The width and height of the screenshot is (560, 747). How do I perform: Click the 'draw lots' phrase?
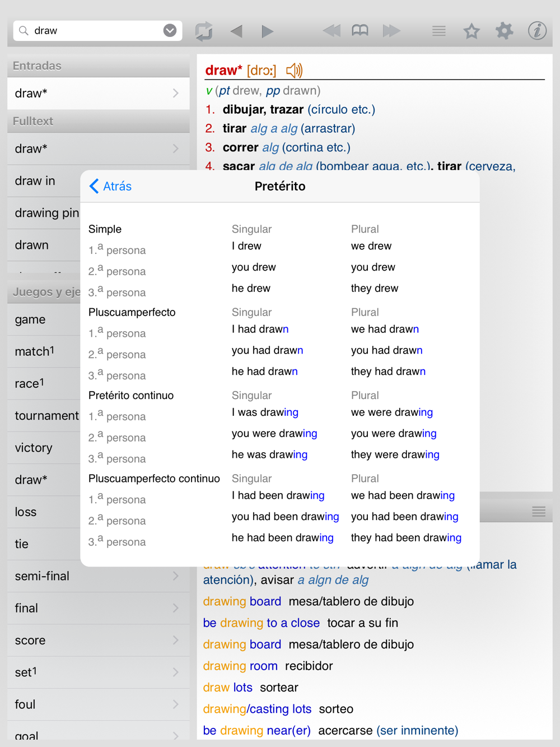pos(227,687)
